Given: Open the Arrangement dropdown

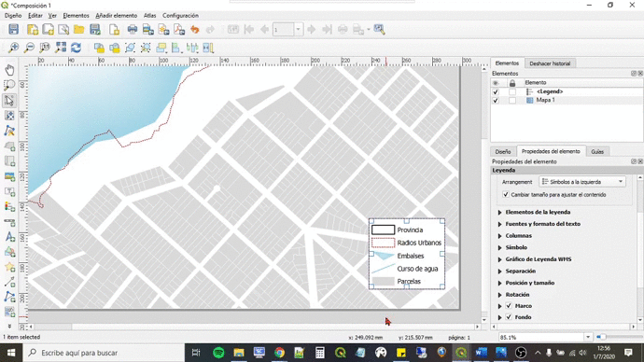Looking at the screenshot, I should [582, 182].
